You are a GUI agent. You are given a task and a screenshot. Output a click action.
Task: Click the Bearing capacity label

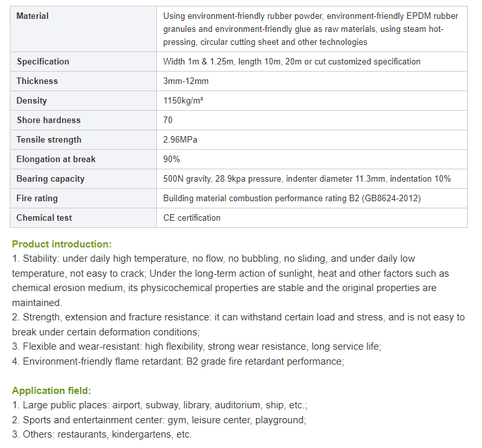click(x=51, y=179)
